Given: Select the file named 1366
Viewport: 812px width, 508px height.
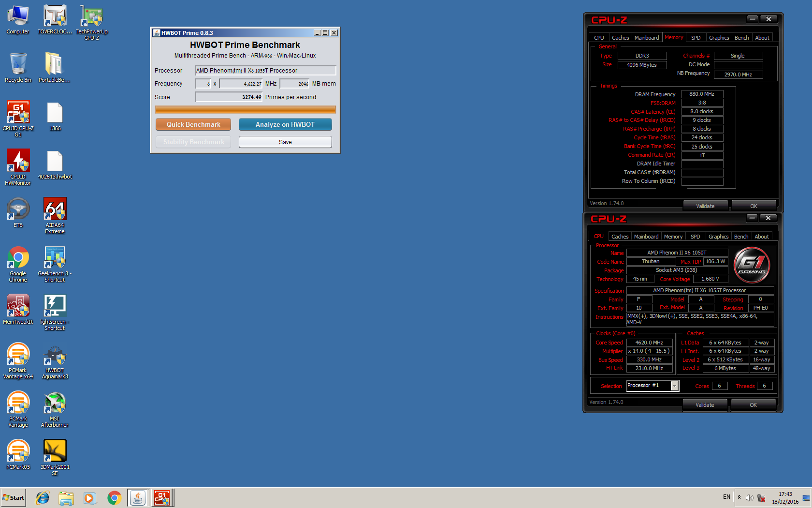Looking at the screenshot, I should [55, 117].
